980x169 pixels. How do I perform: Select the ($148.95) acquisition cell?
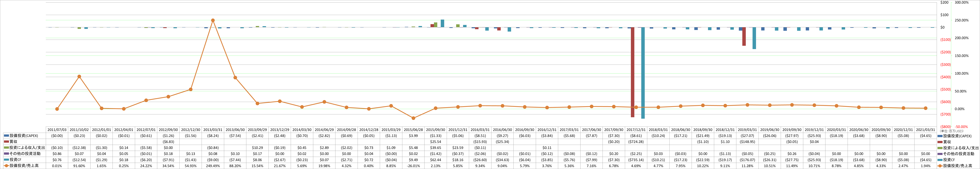pyautogui.click(x=747, y=142)
